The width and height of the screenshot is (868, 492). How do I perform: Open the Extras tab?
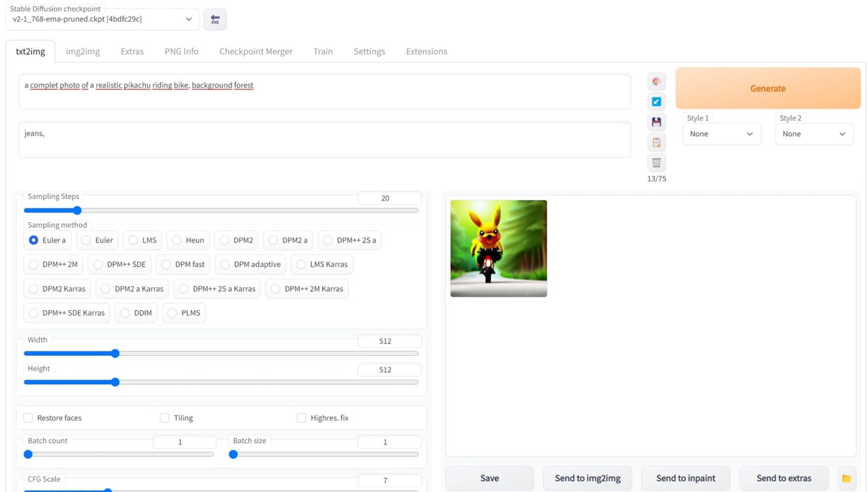tap(132, 51)
